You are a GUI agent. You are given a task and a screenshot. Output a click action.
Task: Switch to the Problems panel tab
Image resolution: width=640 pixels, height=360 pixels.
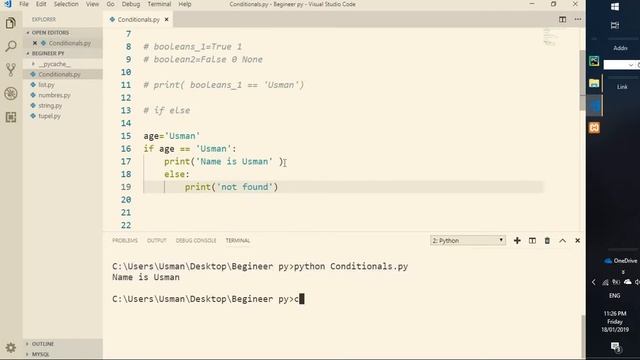[125, 240]
